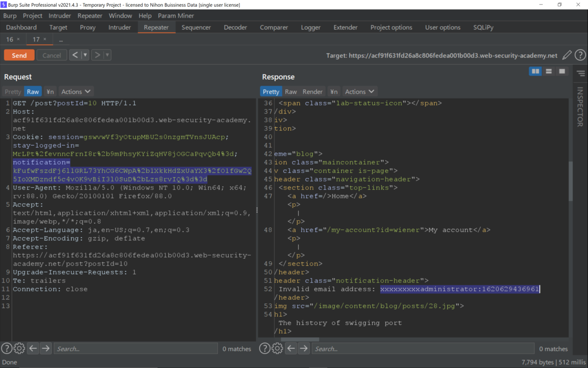Switch to Project options tab
The image size is (588, 368).
(x=391, y=27)
